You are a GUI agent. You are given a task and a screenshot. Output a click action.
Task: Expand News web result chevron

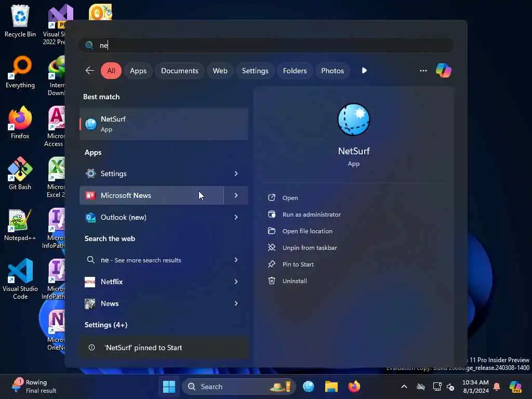pyautogui.click(x=236, y=303)
